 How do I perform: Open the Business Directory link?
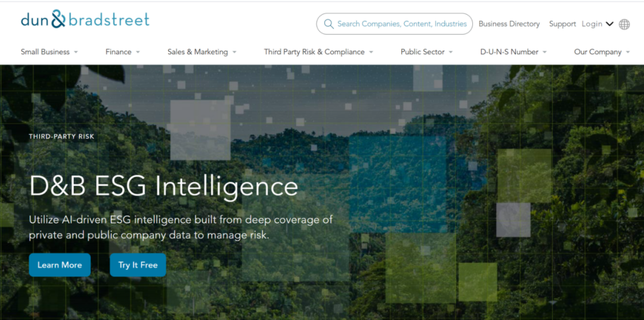(509, 24)
